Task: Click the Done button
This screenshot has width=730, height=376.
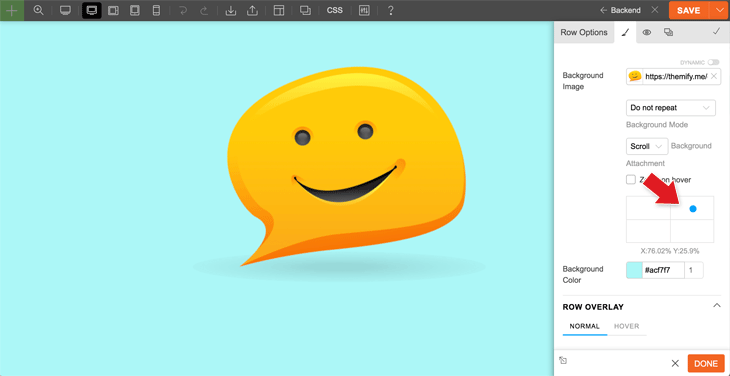Action: pos(706,363)
